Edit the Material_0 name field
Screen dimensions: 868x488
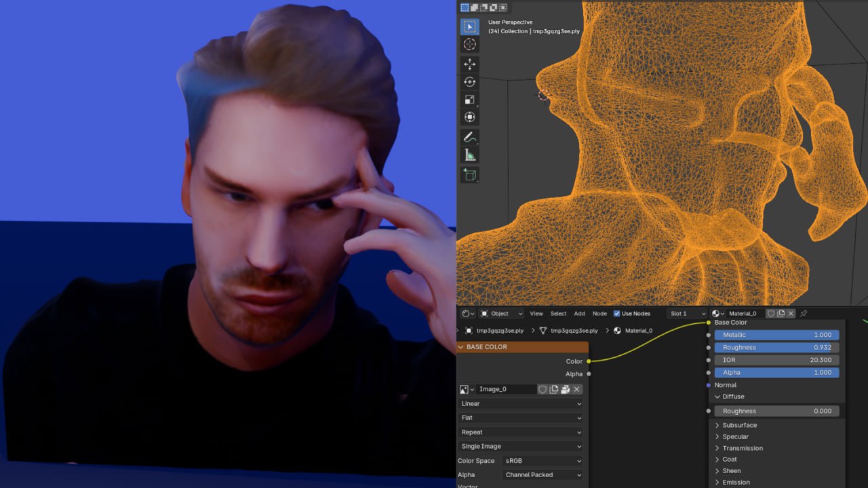745,314
